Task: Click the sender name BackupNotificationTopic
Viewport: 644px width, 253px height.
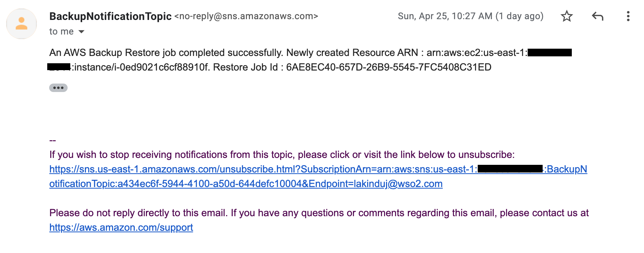Action: pyautogui.click(x=111, y=16)
